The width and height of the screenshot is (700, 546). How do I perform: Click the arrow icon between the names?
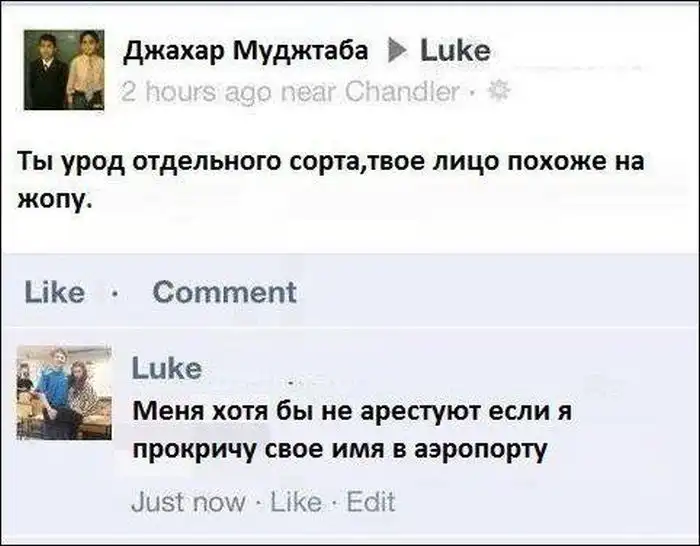[x=397, y=50]
